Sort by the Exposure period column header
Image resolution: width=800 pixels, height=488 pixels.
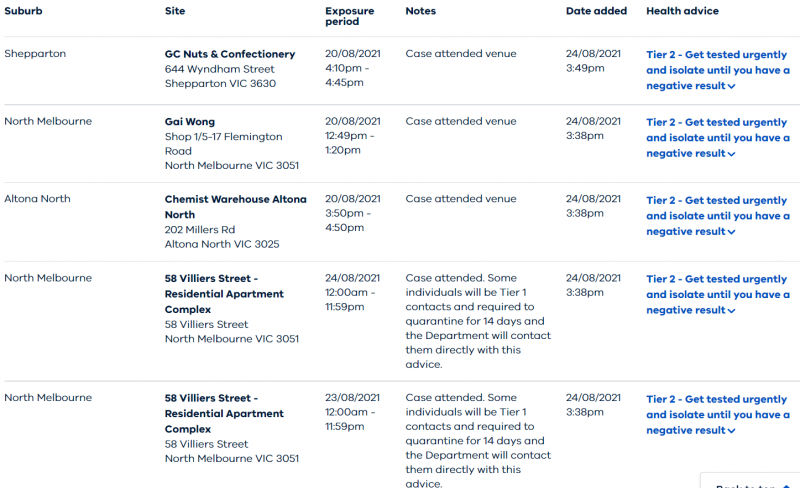pos(349,16)
